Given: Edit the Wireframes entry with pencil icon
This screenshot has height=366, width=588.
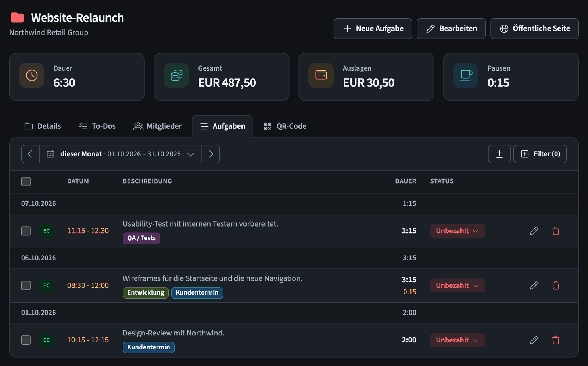Looking at the screenshot, I should click(534, 285).
